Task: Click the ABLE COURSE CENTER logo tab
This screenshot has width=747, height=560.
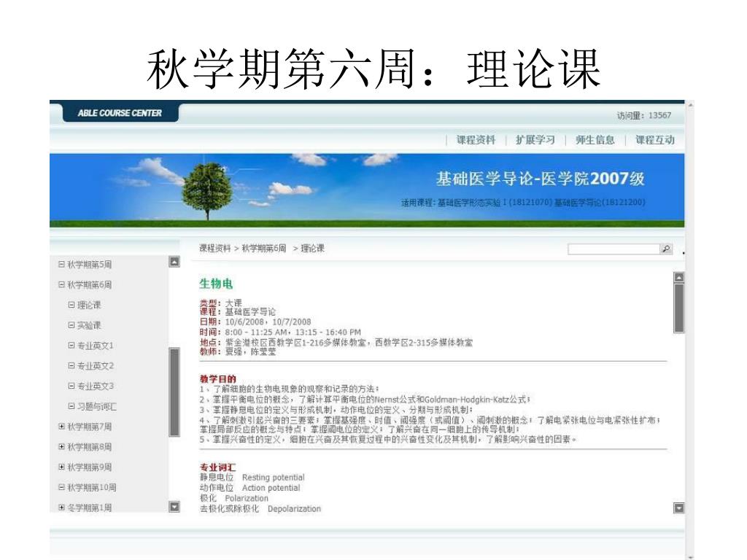Action: [x=120, y=113]
